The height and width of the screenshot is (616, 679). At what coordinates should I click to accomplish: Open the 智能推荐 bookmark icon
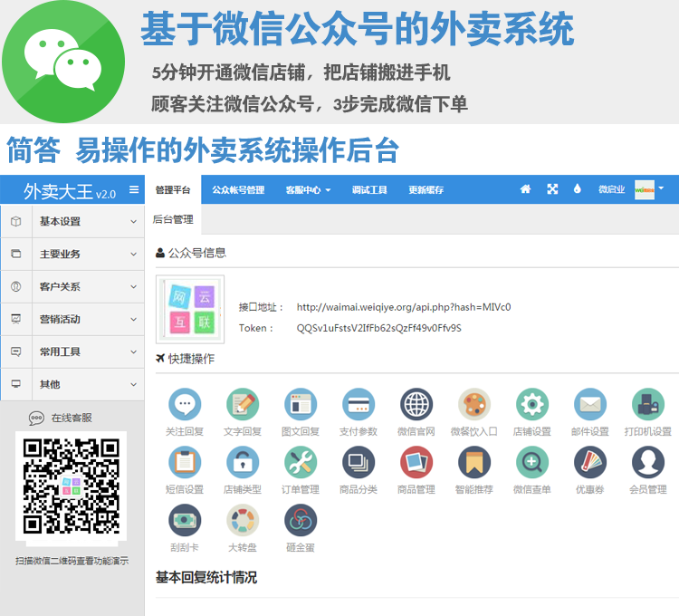point(474,462)
